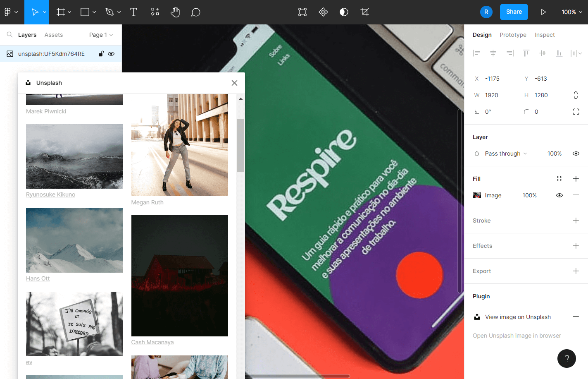Click the search icon in Layers panel
Image resolution: width=588 pixels, height=379 pixels.
click(10, 35)
